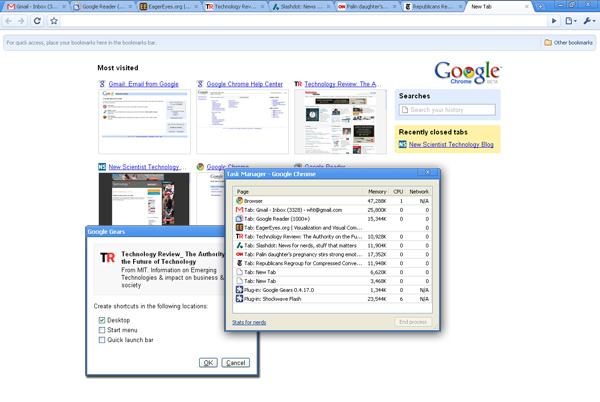This screenshot has width=600, height=402.
Task: Open Google Chrome Help Center link
Action: (245, 84)
